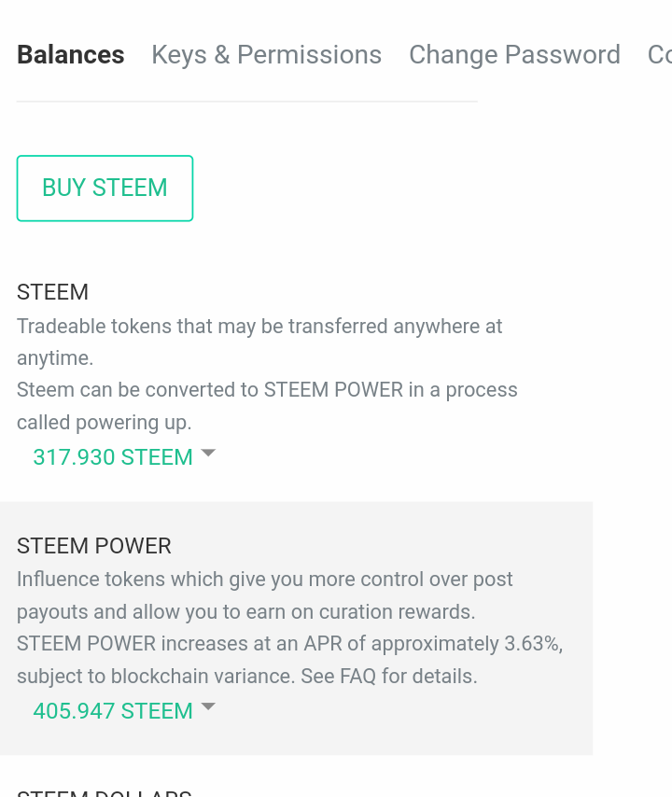Click the 'called powering up' text line
The image size is (672, 797).
click(x=105, y=422)
